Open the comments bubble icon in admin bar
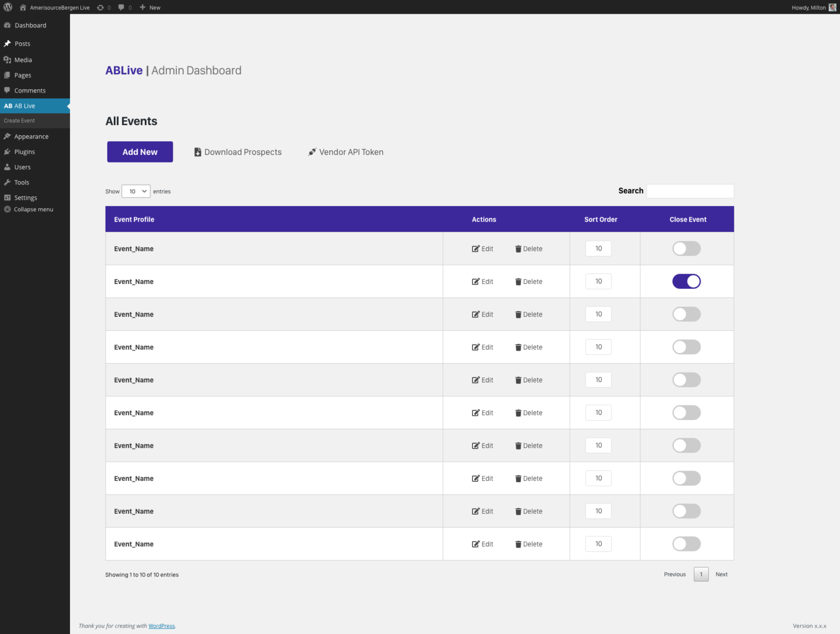This screenshot has width=840, height=634. click(121, 8)
